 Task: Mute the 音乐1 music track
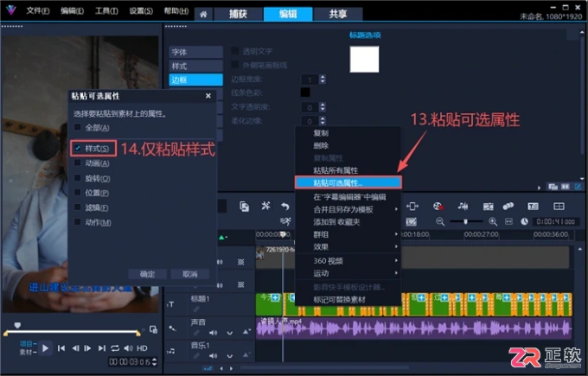pyautogui.click(x=213, y=356)
